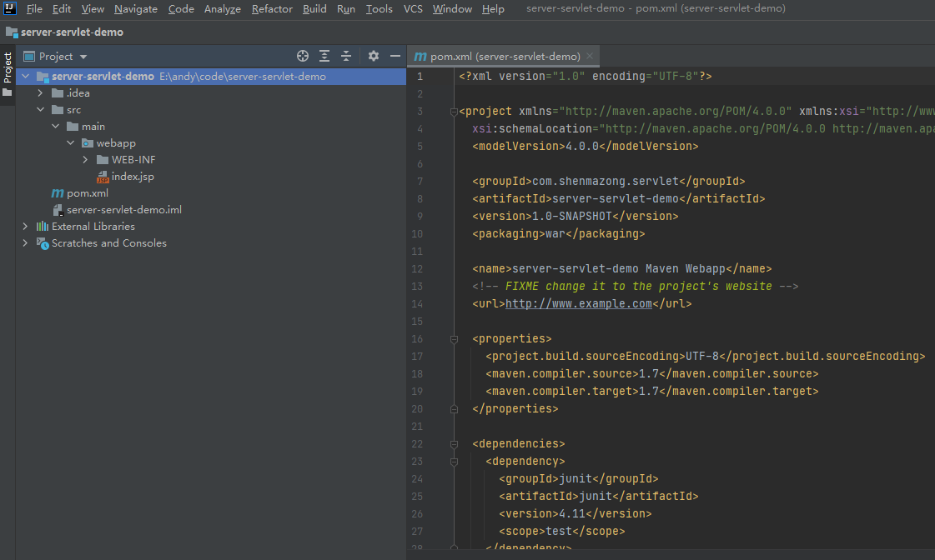Screen dimensions: 935x560
Task: Click the groupId com.shenmazong.servlet text
Action: (606, 181)
